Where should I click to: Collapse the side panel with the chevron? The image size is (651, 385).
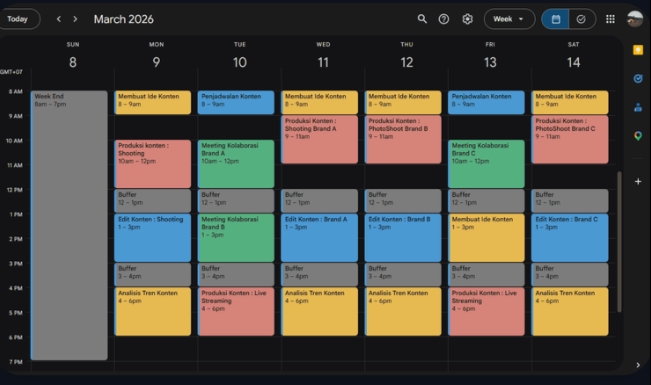click(x=638, y=365)
